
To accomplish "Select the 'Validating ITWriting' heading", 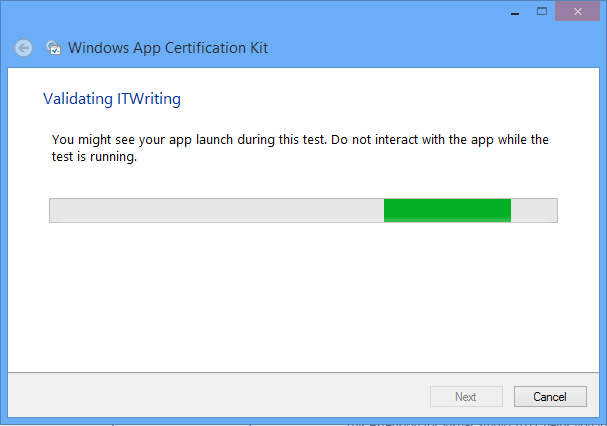I will tap(112, 99).
